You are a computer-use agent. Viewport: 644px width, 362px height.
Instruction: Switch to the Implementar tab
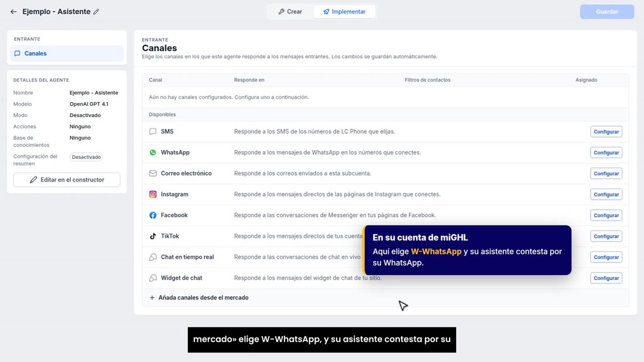point(344,12)
